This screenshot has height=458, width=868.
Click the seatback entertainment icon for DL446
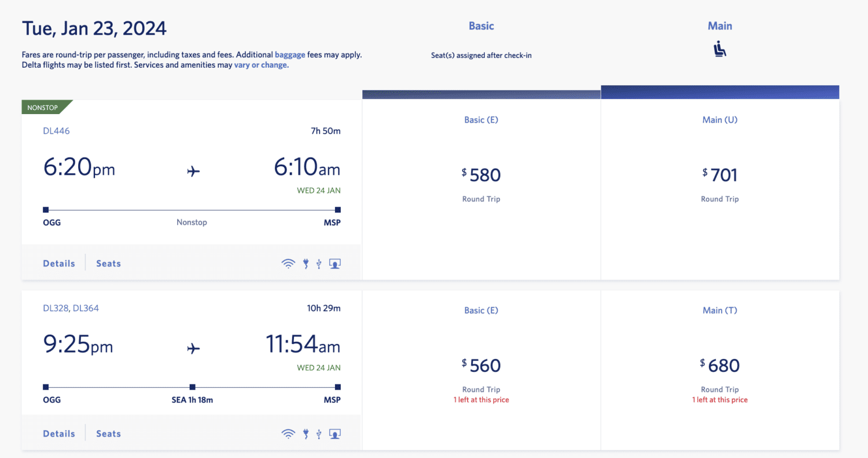pyautogui.click(x=334, y=263)
